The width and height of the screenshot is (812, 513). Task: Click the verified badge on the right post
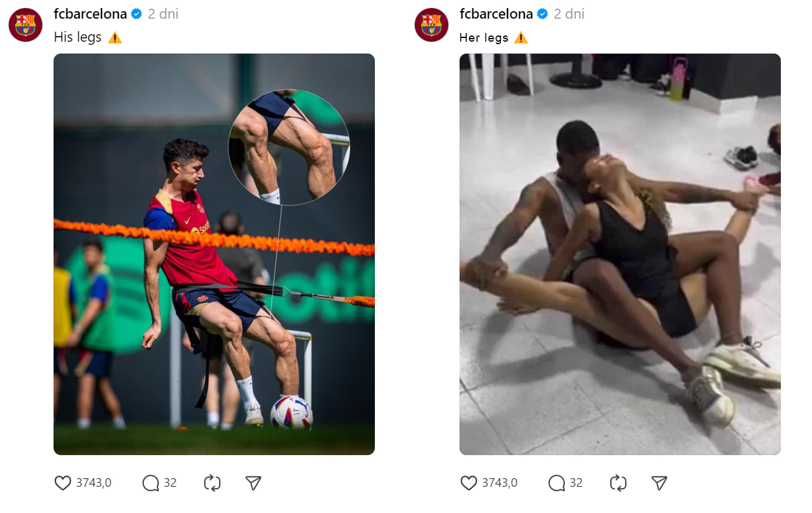(542, 14)
